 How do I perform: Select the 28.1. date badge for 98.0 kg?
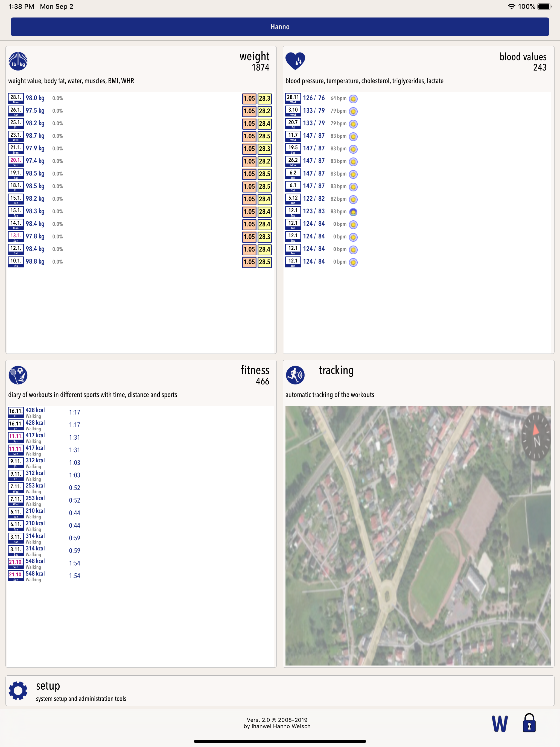(16, 98)
